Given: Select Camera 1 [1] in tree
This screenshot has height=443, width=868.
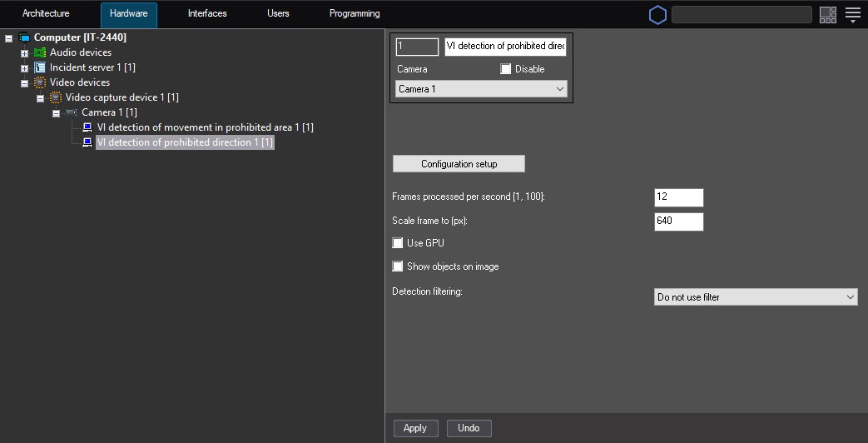Looking at the screenshot, I should coord(109,112).
